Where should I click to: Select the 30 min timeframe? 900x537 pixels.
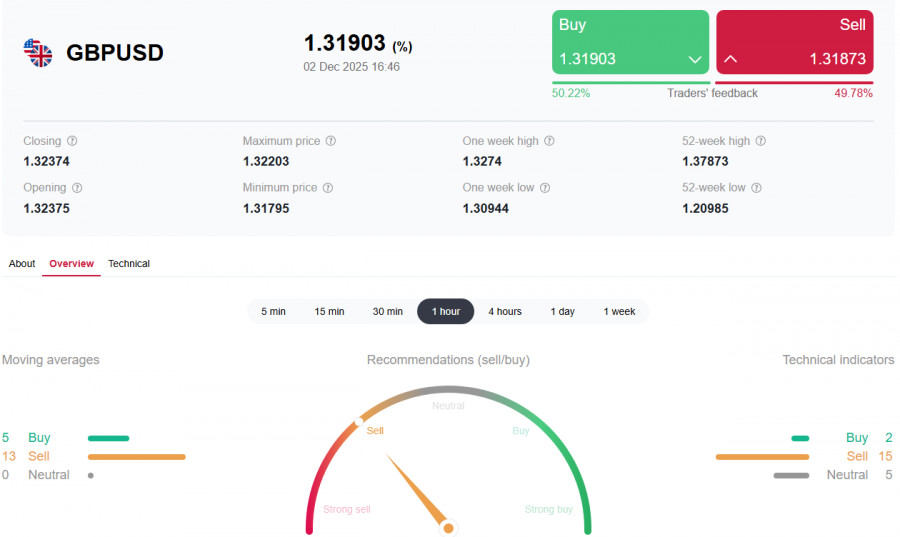[387, 312]
